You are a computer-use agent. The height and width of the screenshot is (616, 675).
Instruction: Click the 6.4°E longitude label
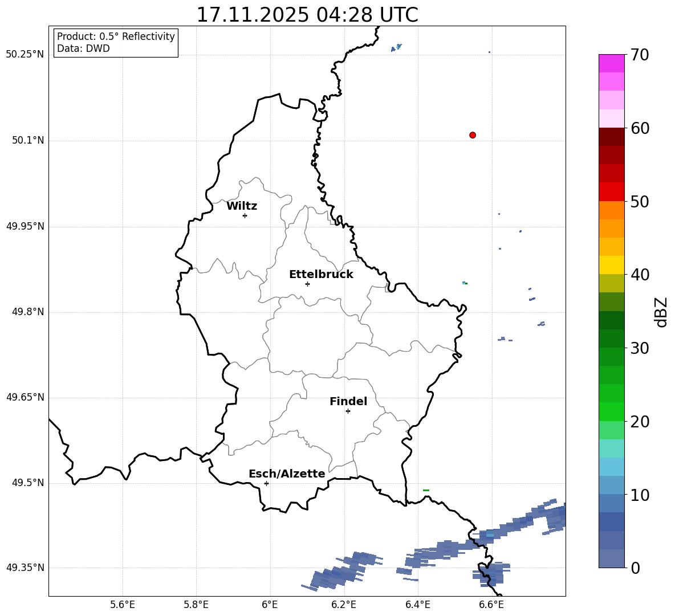click(x=417, y=605)
